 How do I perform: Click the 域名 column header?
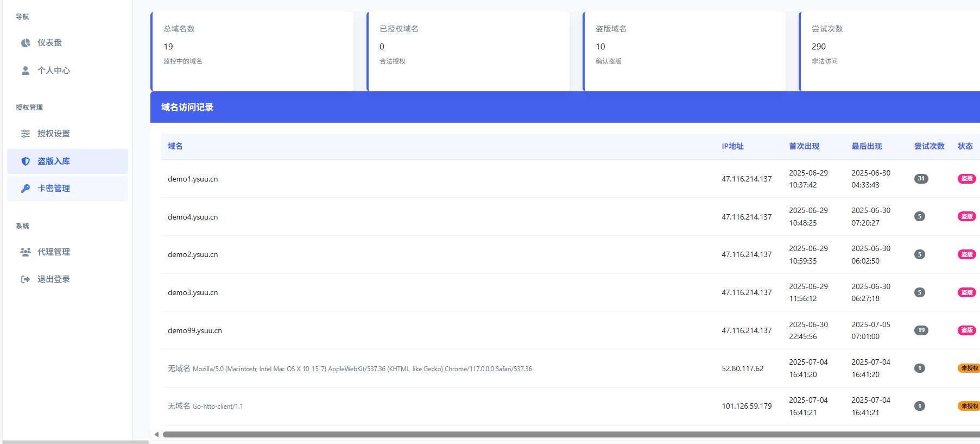coord(175,146)
